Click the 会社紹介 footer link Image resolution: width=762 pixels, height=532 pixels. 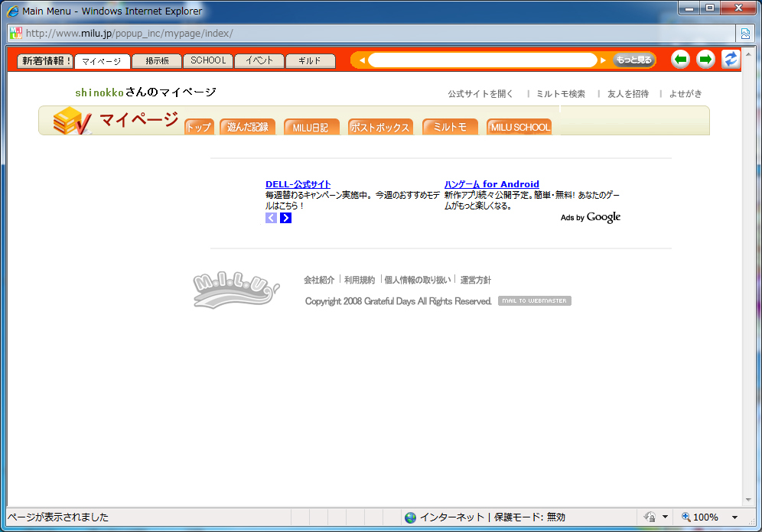(x=319, y=280)
